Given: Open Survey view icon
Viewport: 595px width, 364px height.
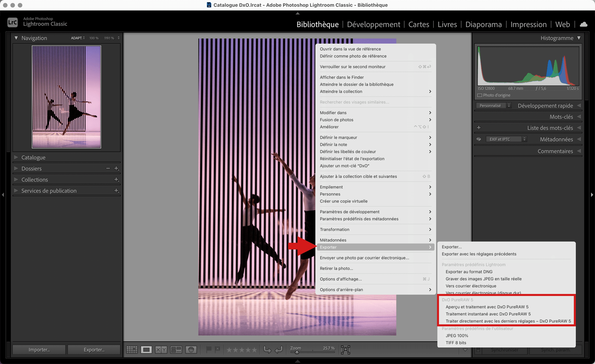Looking at the screenshot, I should click(176, 349).
